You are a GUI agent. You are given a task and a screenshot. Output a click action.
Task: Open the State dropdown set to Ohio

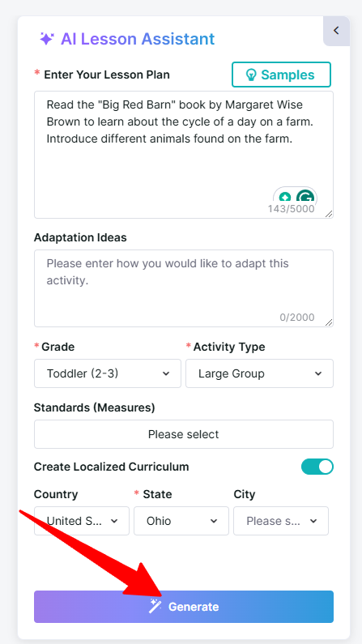181,521
